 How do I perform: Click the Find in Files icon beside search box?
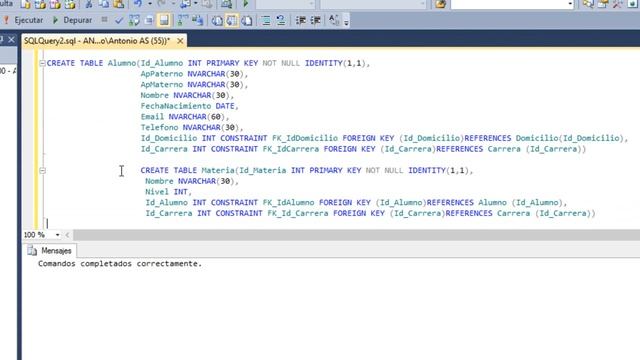[x=440, y=4]
